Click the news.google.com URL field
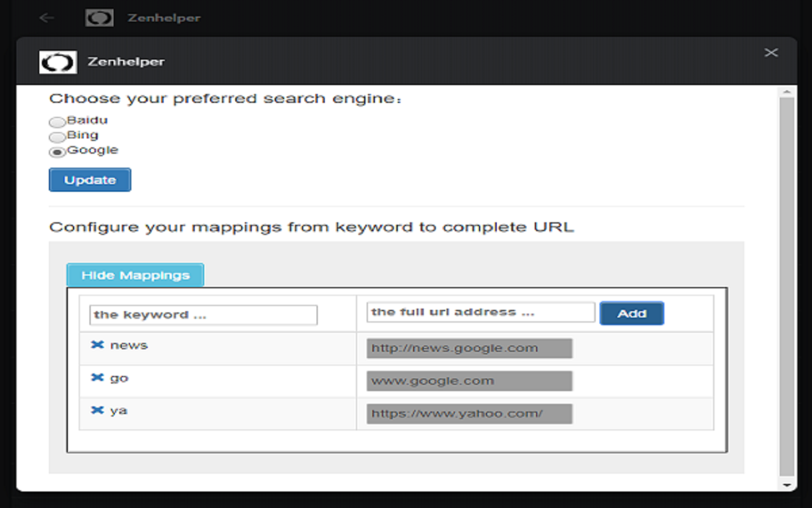 click(x=469, y=348)
